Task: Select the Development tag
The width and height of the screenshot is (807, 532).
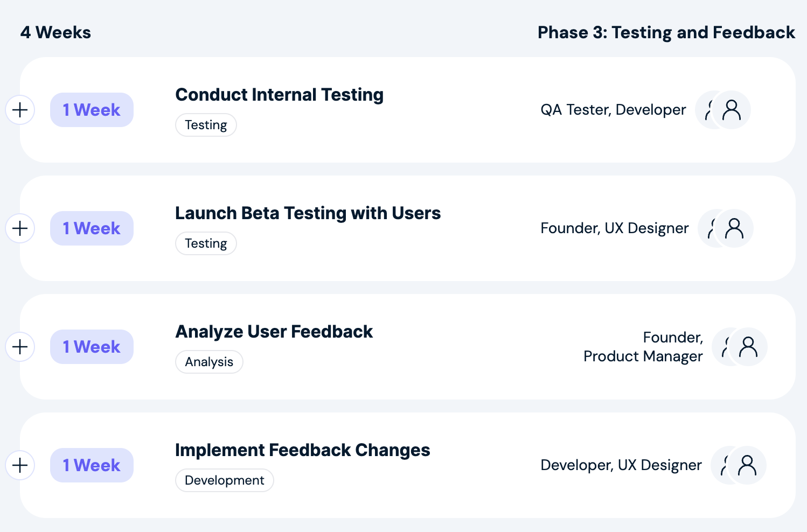Action: click(x=224, y=480)
